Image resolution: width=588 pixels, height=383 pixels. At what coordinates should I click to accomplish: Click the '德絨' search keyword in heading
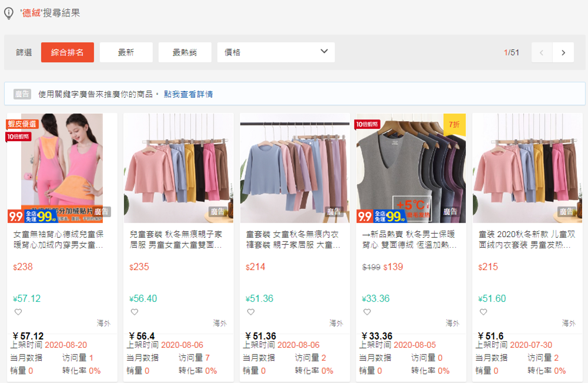click(x=31, y=13)
